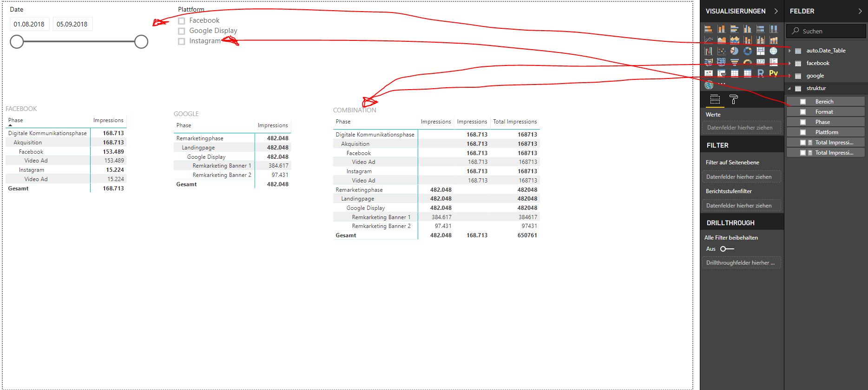The image size is (868, 390).
Task: Insert a treemap visual
Action: (761, 51)
